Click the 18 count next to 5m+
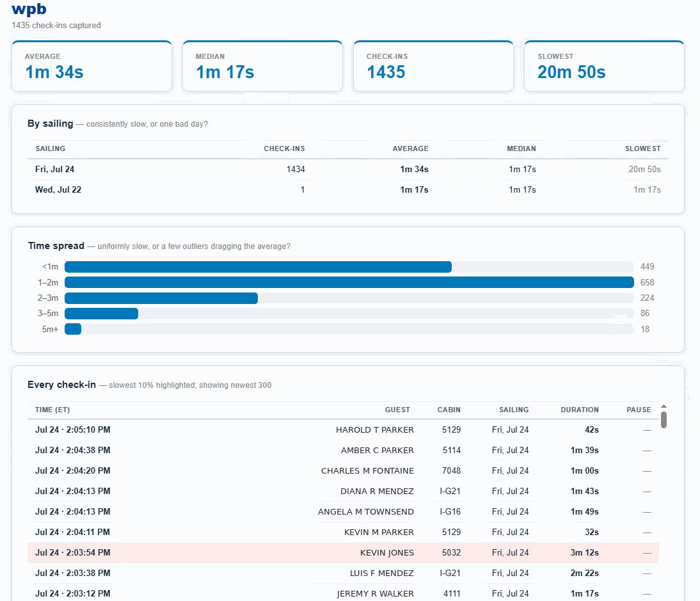700x601 pixels. (644, 329)
